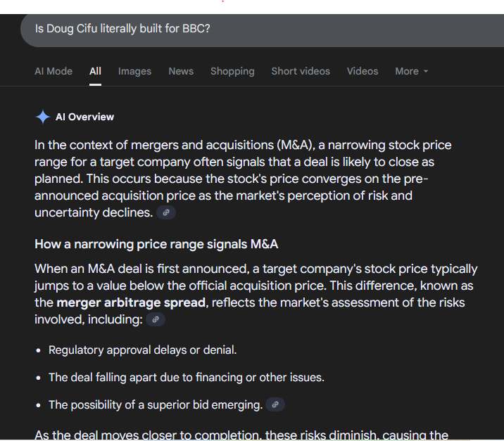Go to the News tab
The height and width of the screenshot is (441, 504).
(181, 71)
